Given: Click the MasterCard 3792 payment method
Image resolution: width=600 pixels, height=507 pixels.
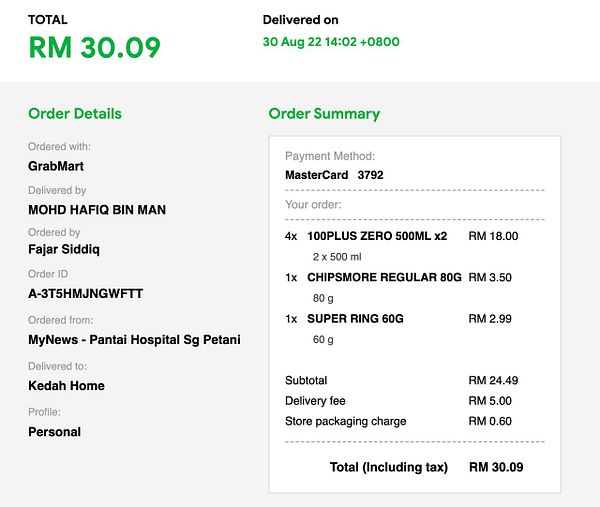Looking at the screenshot, I should pyautogui.click(x=334, y=175).
